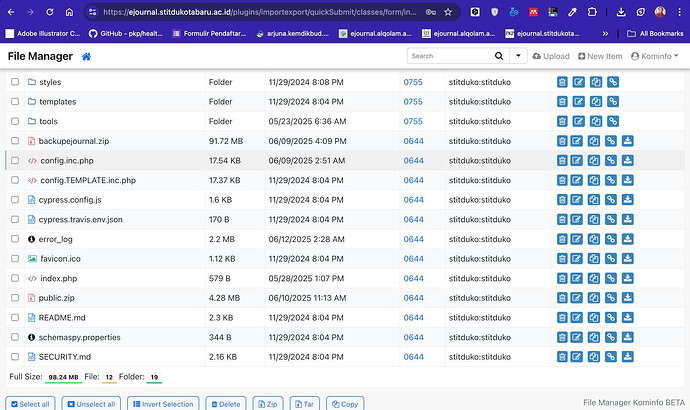The width and height of the screenshot is (690, 410).
Task: Delete error_log using its trash icon
Action: (x=562, y=239)
